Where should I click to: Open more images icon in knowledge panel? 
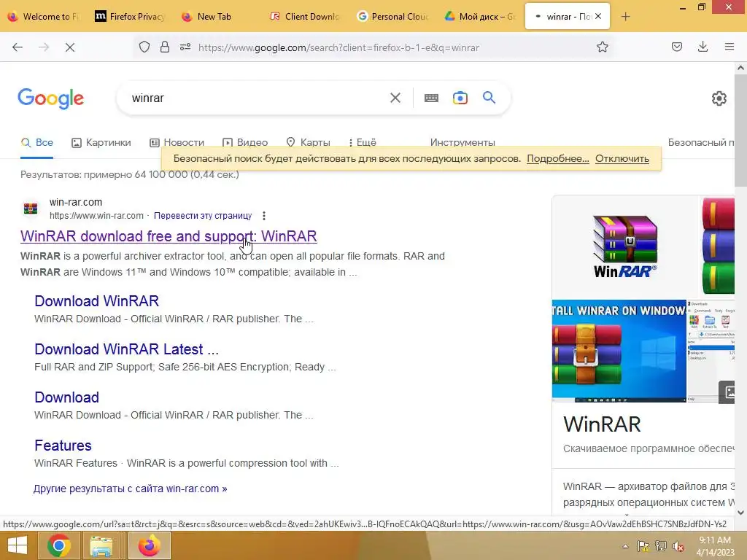(x=727, y=392)
